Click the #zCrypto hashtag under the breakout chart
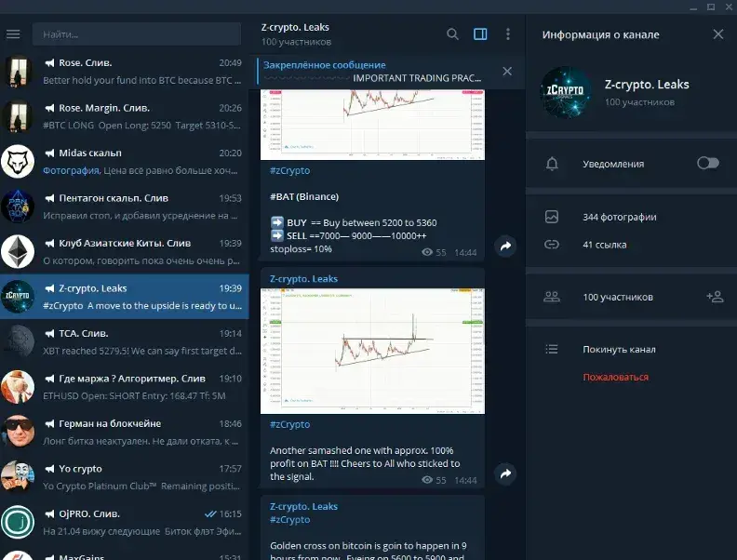Viewport: 737px width, 560px height. click(x=289, y=424)
